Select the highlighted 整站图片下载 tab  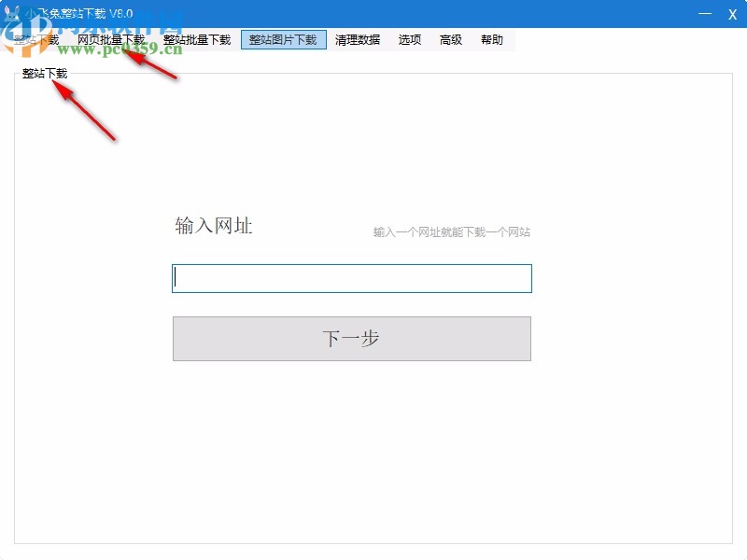point(284,39)
